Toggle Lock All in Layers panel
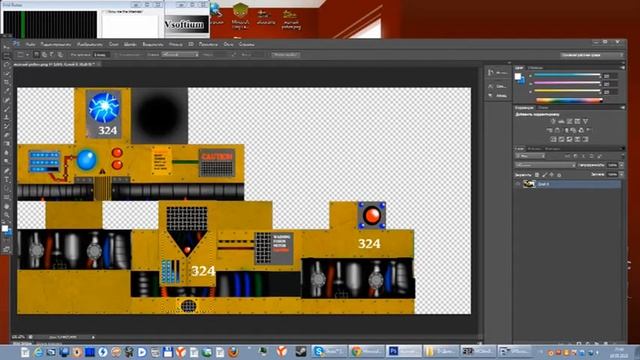The height and width of the screenshot is (360, 640). tap(559, 175)
